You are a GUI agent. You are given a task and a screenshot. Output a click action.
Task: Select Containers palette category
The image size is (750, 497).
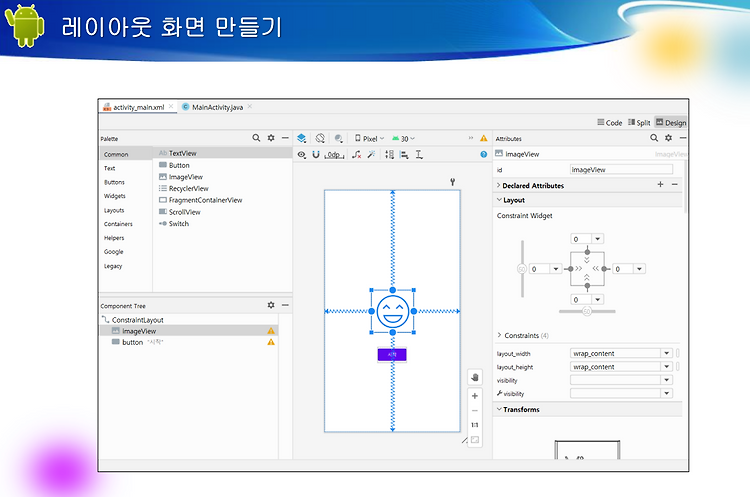118,224
